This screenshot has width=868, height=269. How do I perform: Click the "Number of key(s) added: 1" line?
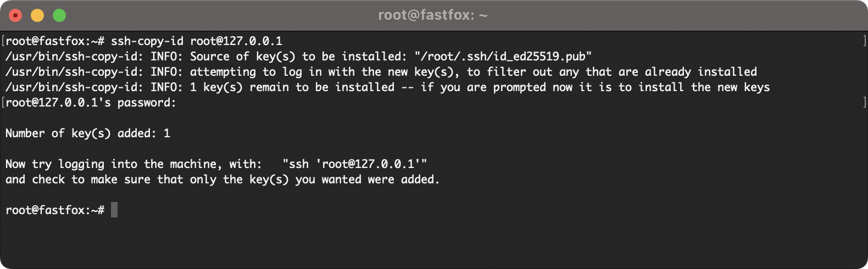point(88,133)
